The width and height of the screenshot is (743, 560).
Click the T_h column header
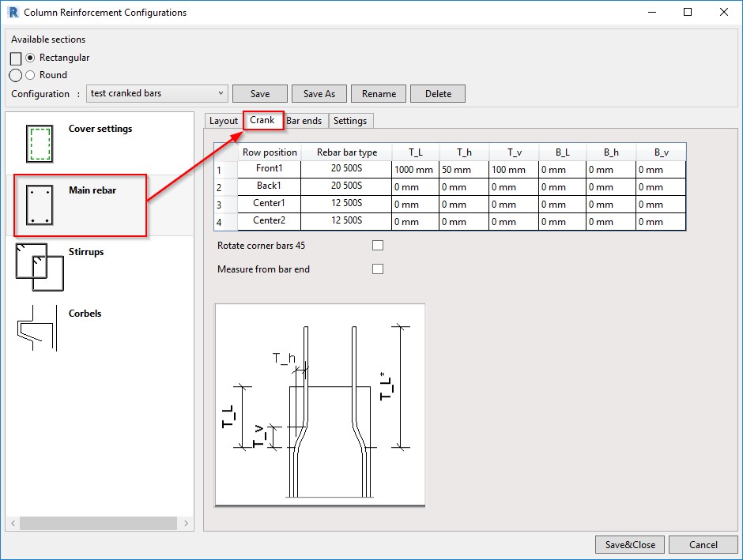[x=464, y=152]
